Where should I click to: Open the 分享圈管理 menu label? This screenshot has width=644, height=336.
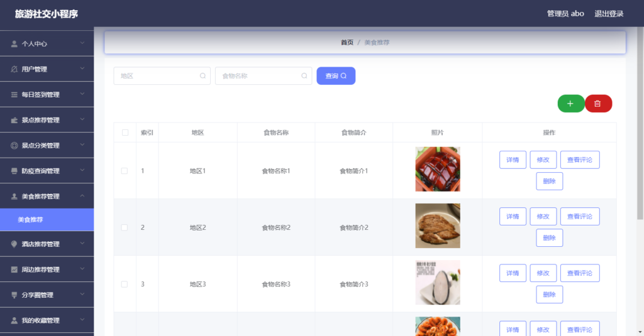click(38, 295)
